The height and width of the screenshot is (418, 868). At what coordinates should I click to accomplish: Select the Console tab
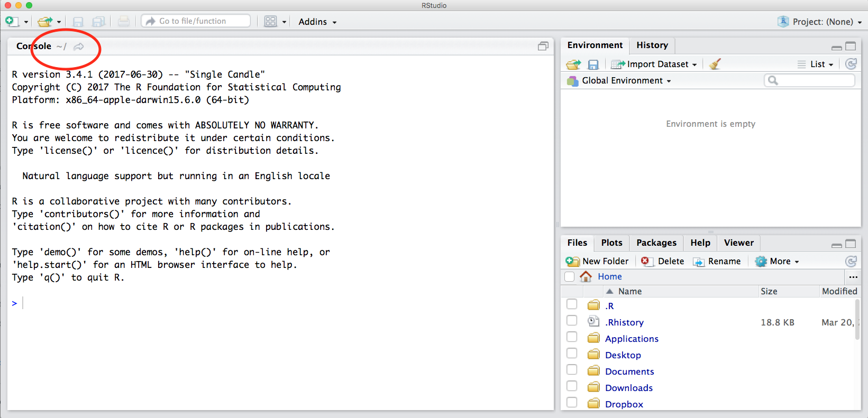point(34,46)
